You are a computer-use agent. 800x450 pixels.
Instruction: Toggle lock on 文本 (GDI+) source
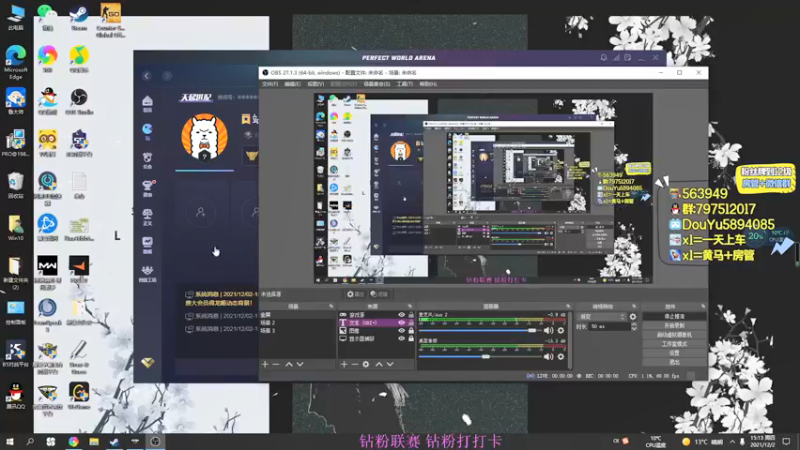pos(411,323)
